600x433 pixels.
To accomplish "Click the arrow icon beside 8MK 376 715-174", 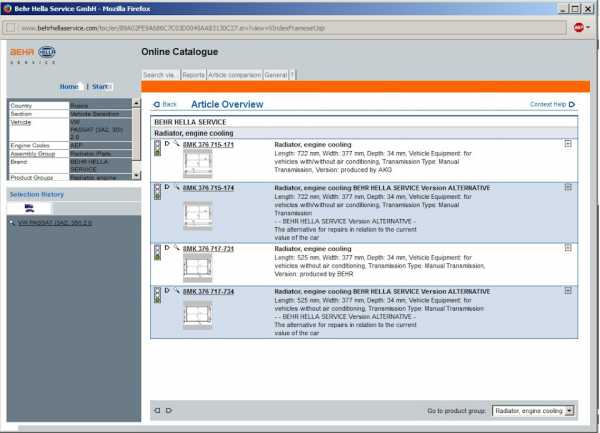I will coord(167,187).
